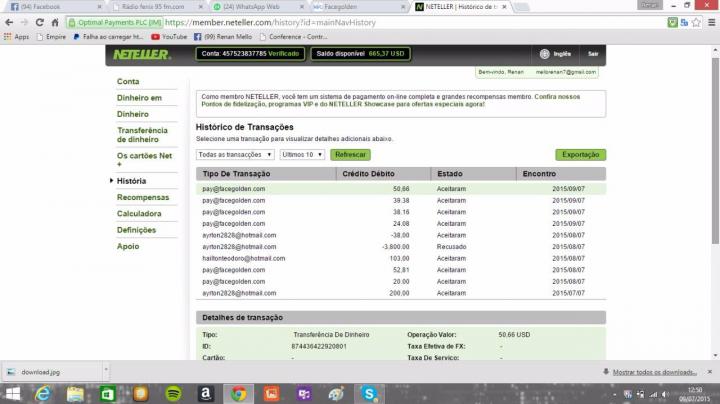The width and height of the screenshot is (720, 404).
Task: Launch Internet Explorer from the taskbar
Action: point(42,393)
